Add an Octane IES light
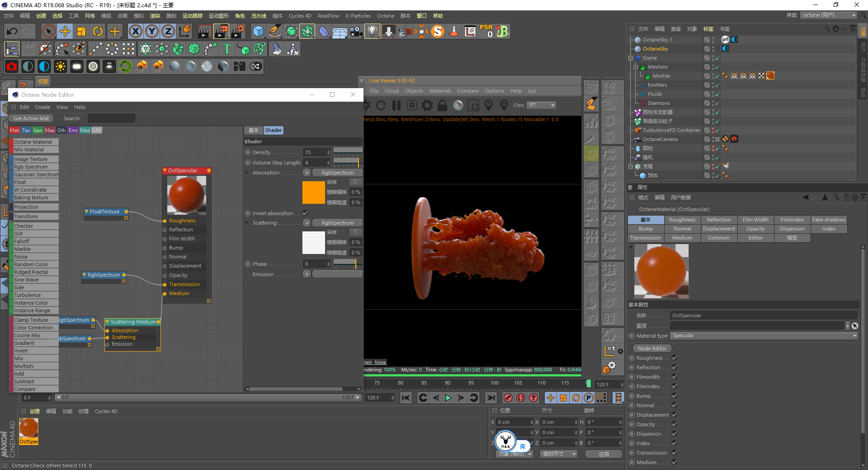The image size is (868, 470). [x=109, y=66]
